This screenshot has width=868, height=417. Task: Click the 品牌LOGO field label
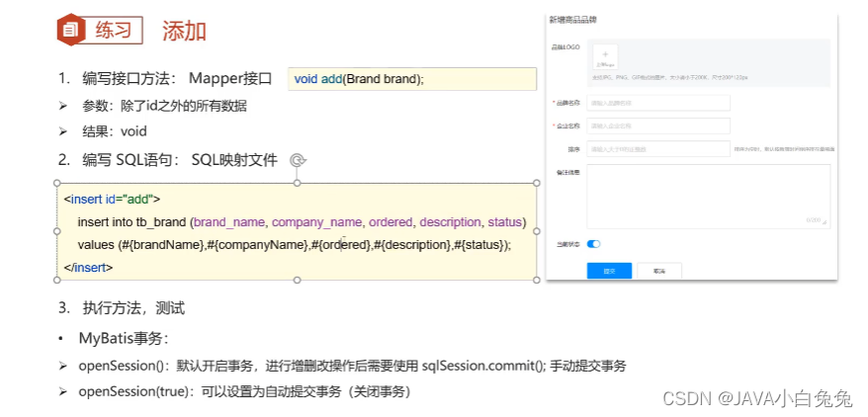click(565, 47)
